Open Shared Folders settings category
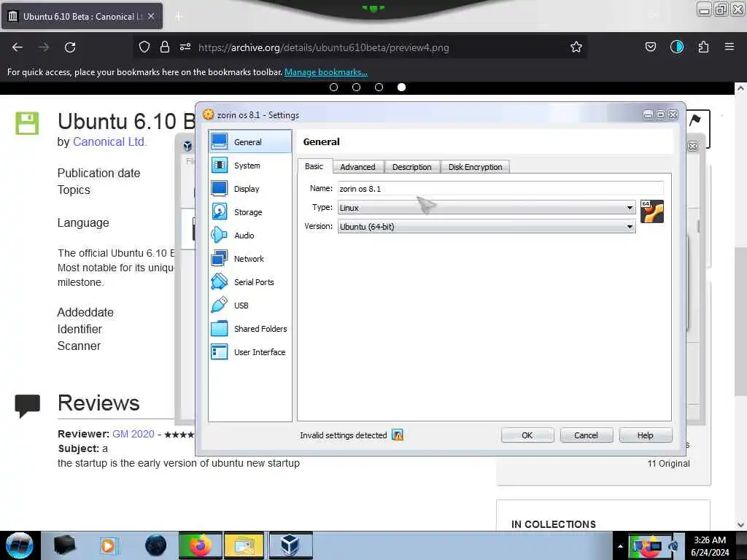This screenshot has height=560, width=747. [x=249, y=329]
